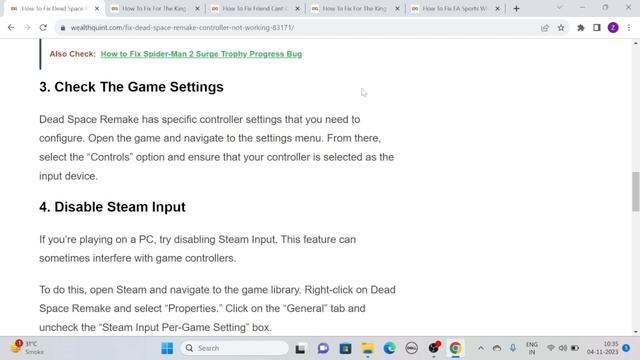Click the battery status tray icon
This screenshot has width=640, height=360.
[x=575, y=348]
